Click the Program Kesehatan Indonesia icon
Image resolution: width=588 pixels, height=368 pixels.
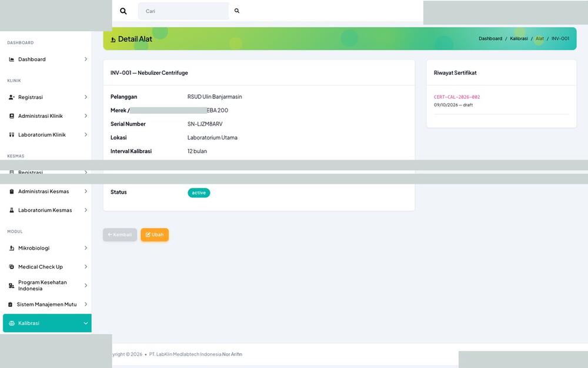pos(12,286)
